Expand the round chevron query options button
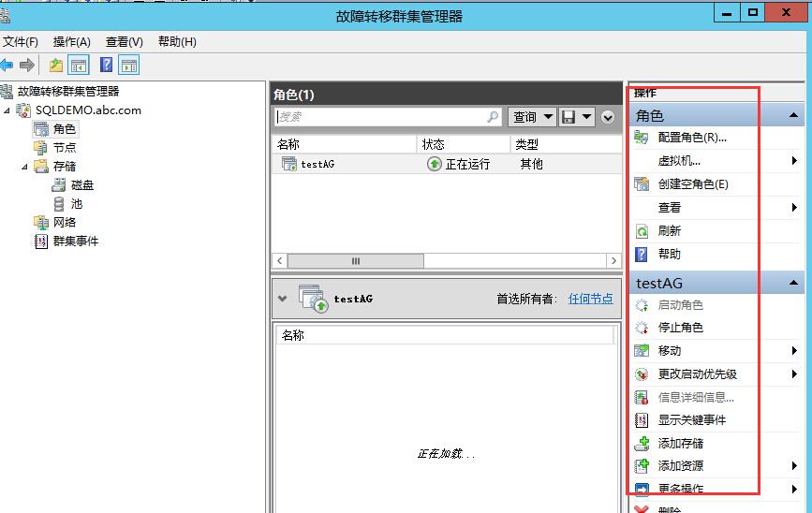The height and width of the screenshot is (513, 812). coord(608,118)
